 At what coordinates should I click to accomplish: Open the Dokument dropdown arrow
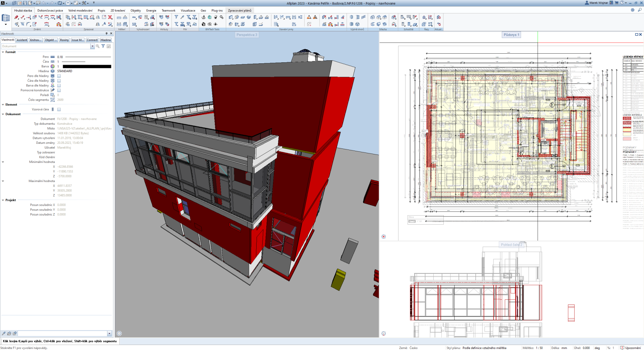pyautogui.click(x=92, y=47)
